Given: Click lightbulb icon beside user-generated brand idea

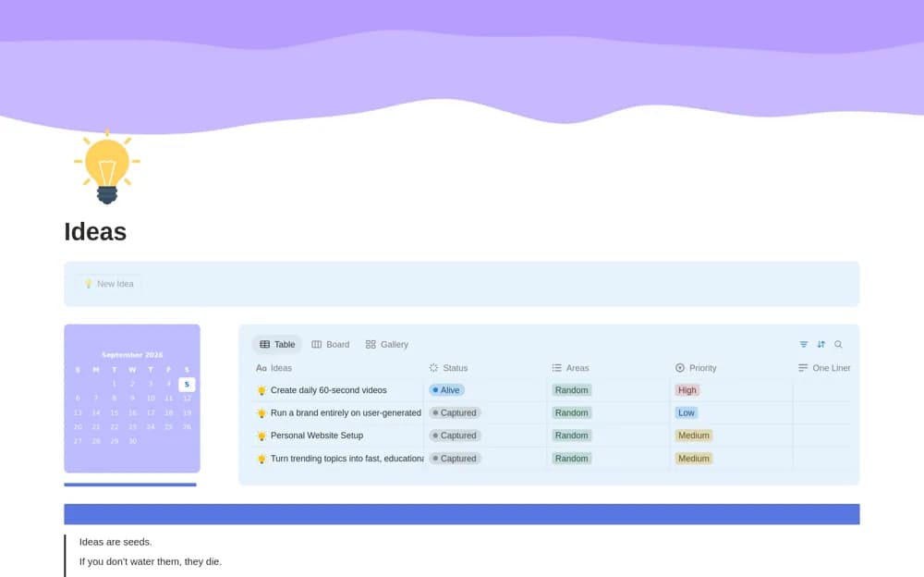Looking at the screenshot, I should 261,413.
